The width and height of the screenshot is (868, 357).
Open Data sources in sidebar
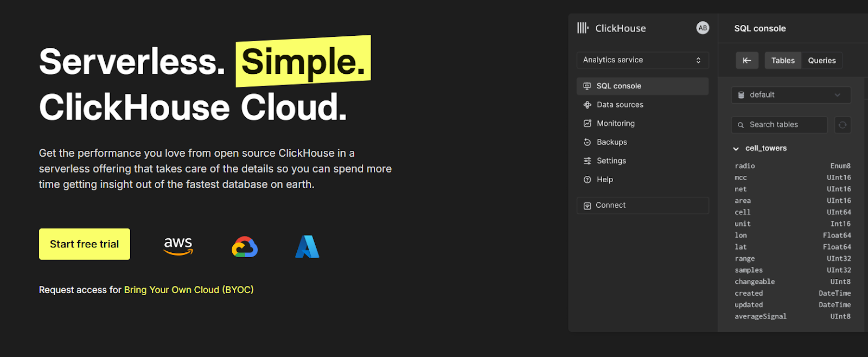tap(642, 105)
